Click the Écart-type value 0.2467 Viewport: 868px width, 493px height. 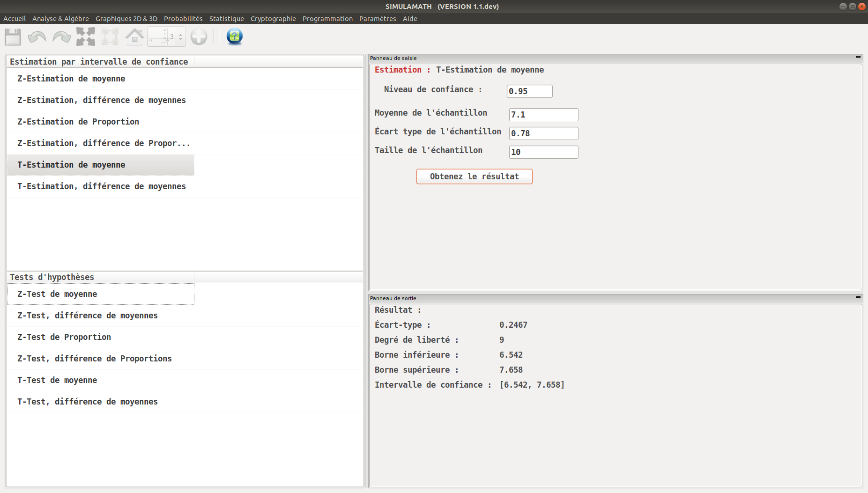(513, 325)
